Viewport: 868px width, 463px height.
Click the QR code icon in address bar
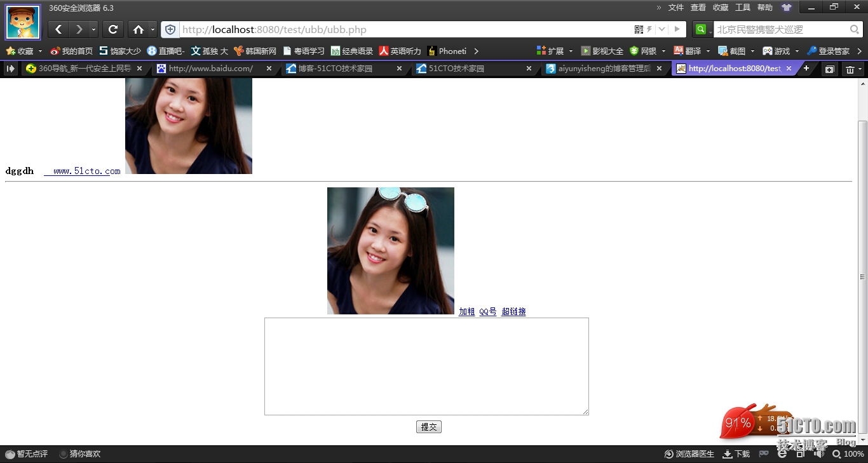(639, 29)
